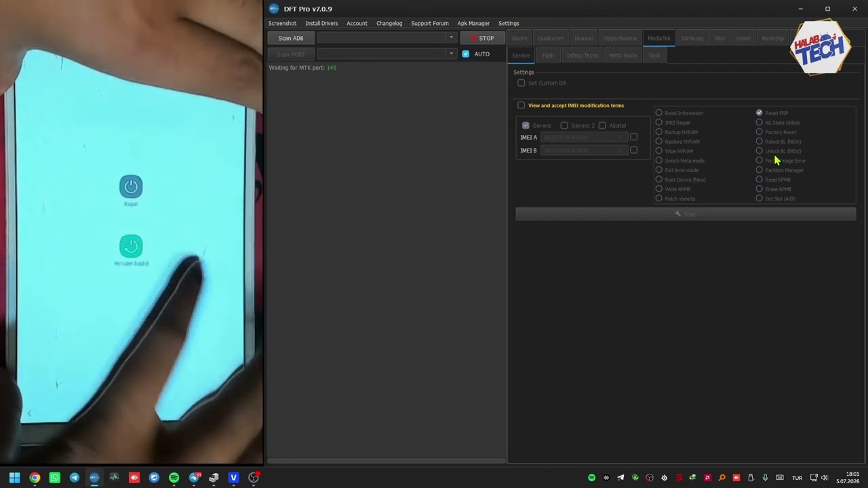Image resolution: width=868 pixels, height=488 pixels.
Task: Open the Install Drivers menu
Action: tap(321, 23)
